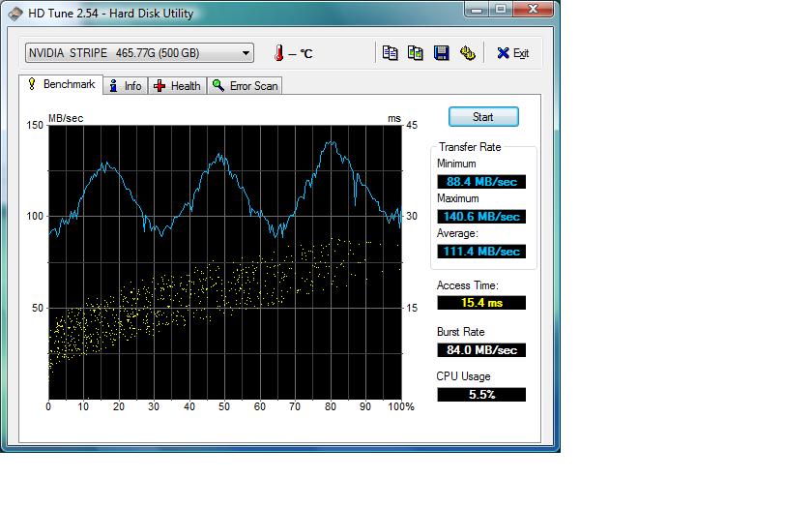Click the Exit button
812x508 pixels.
(x=512, y=53)
